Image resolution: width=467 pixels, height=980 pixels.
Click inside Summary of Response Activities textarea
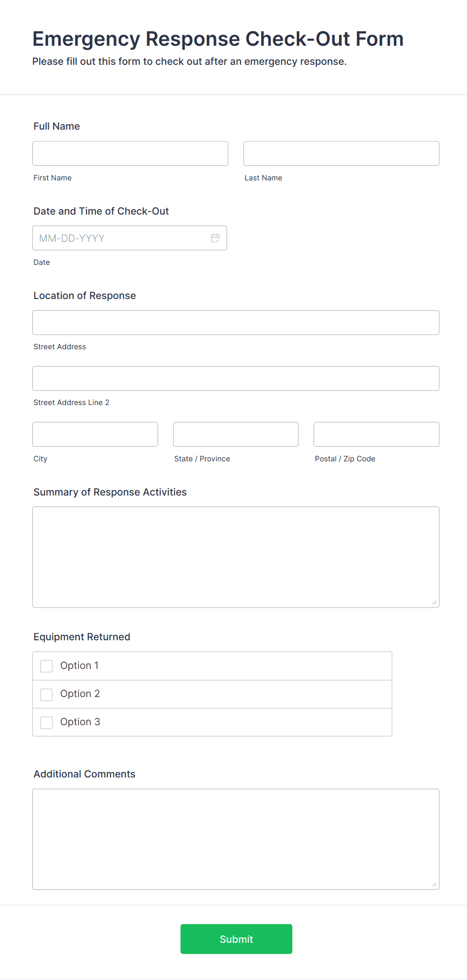tap(236, 557)
